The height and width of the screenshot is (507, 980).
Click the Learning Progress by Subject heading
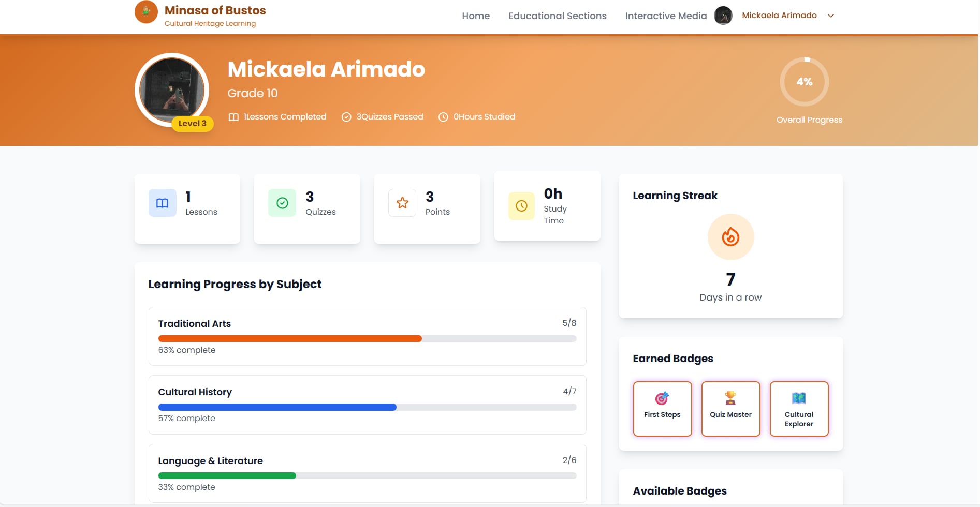pyautogui.click(x=235, y=284)
